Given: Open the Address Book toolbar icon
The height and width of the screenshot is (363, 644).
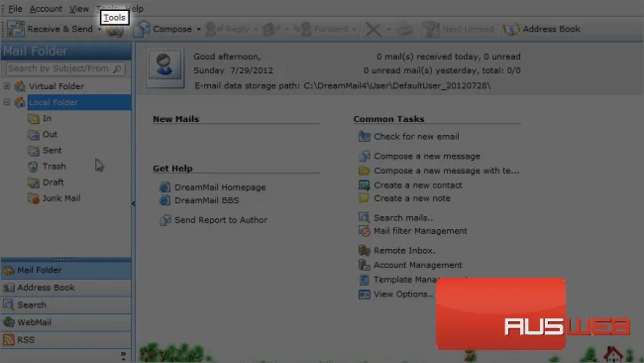Looking at the screenshot, I should (x=511, y=29).
